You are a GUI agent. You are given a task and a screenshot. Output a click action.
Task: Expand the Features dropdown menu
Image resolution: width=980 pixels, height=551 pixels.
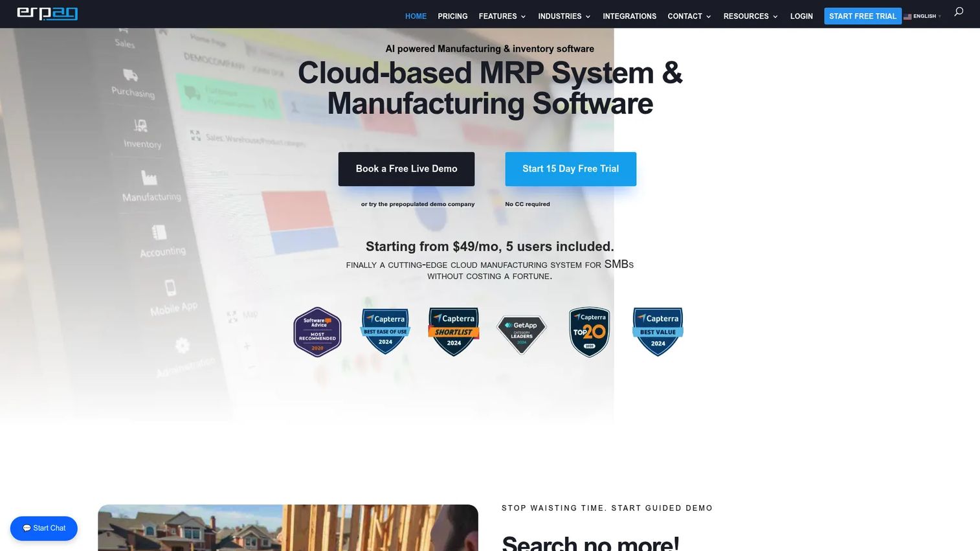point(502,16)
